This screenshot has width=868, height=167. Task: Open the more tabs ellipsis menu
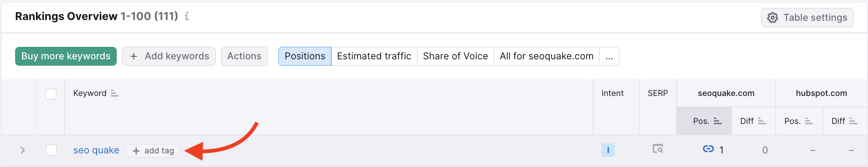tap(609, 56)
